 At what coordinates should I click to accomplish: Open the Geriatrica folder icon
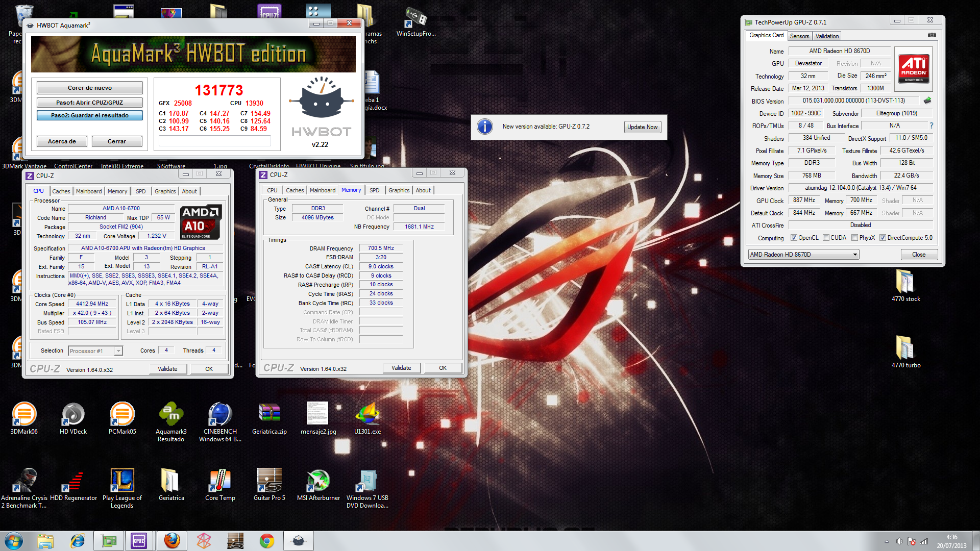pyautogui.click(x=171, y=485)
